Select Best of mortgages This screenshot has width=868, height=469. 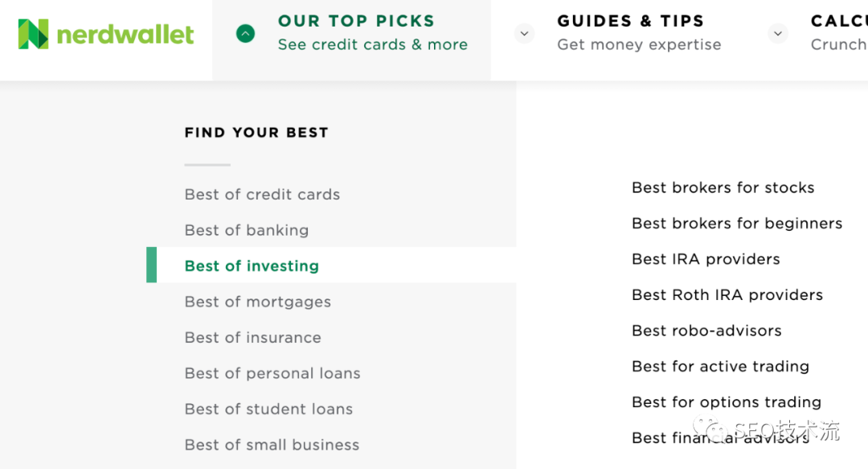pos(258,302)
